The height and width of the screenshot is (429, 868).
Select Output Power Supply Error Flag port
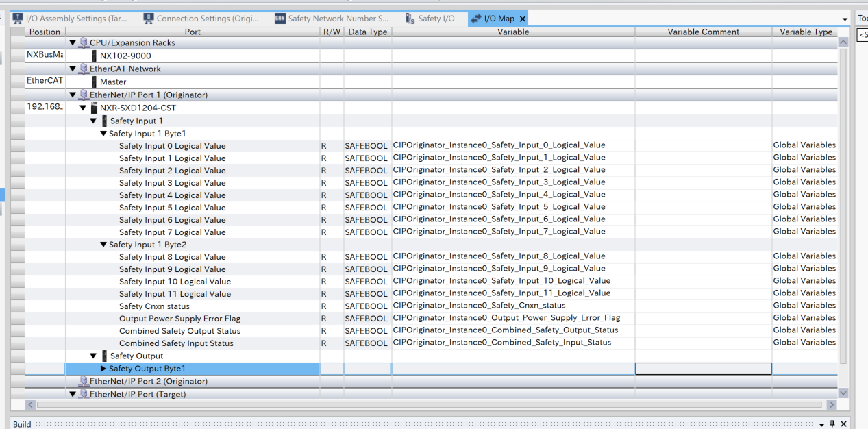(x=179, y=319)
